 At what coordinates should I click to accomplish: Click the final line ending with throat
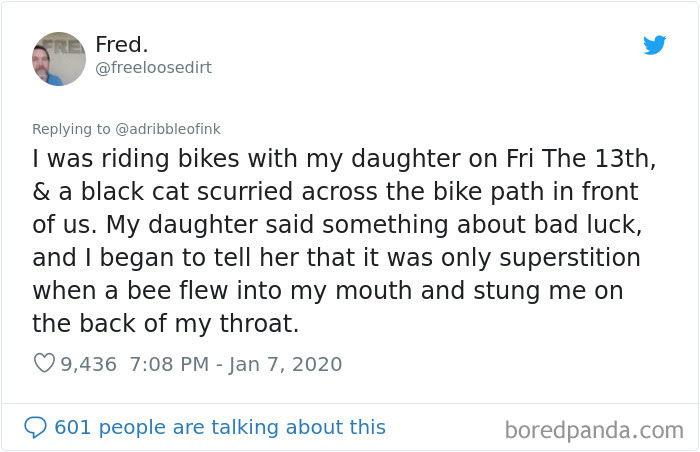click(x=166, y=324)
